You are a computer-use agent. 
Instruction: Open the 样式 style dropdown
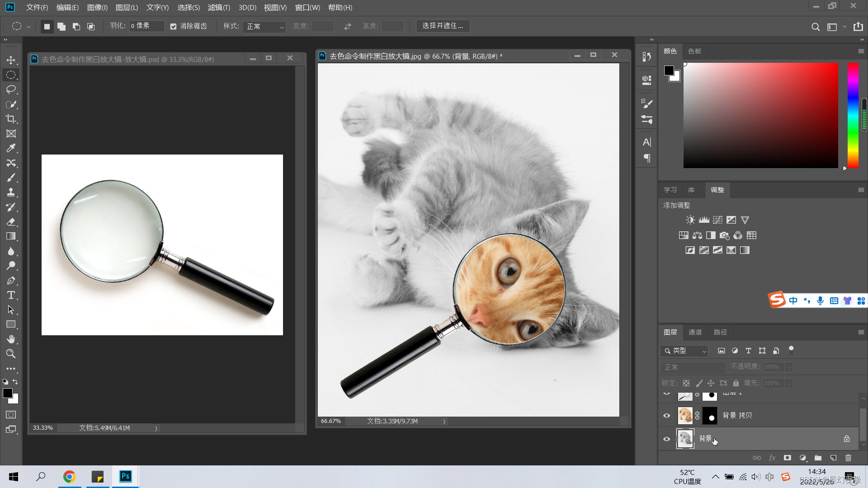264,27
